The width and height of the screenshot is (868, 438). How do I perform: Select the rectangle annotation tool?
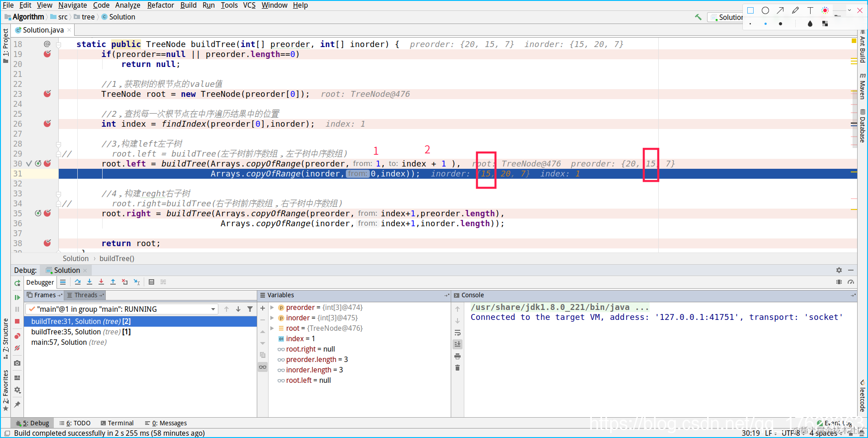coord(750,10)
